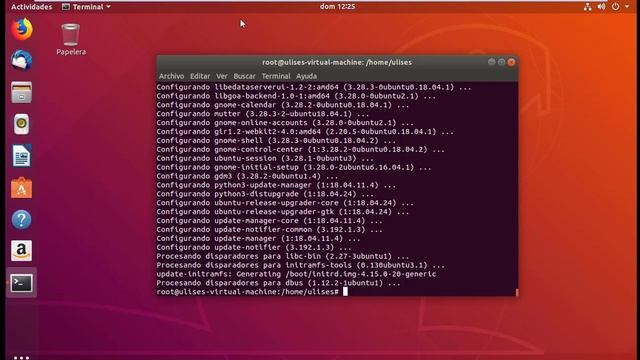Click the line 'Procesando disparadores para libc-bin'
This screenshot has height=360, width=640.
point(282,256)
